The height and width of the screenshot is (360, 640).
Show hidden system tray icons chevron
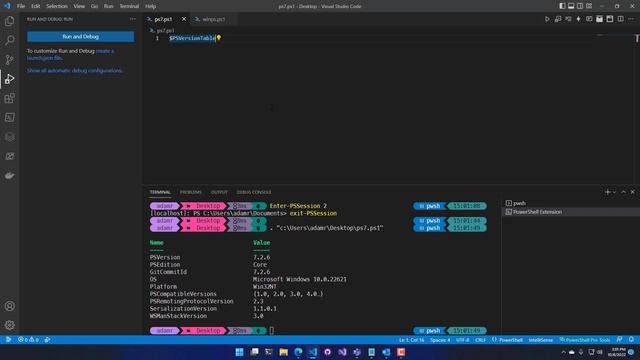pos(563,352)
